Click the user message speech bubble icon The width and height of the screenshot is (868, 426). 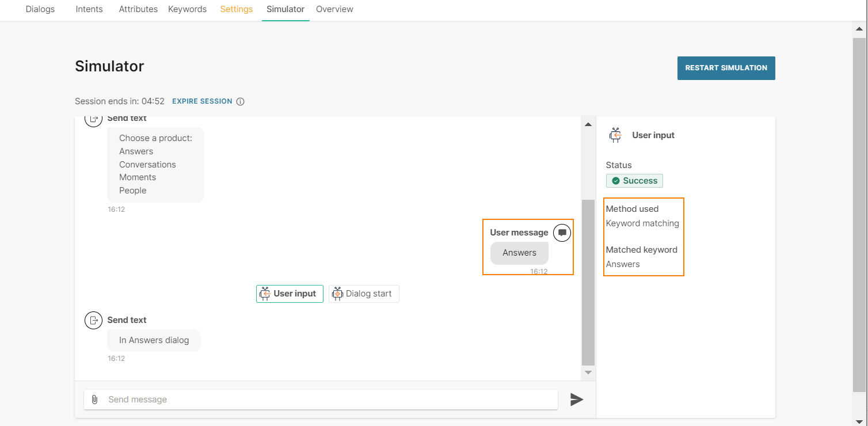click(x=562, y=233)
